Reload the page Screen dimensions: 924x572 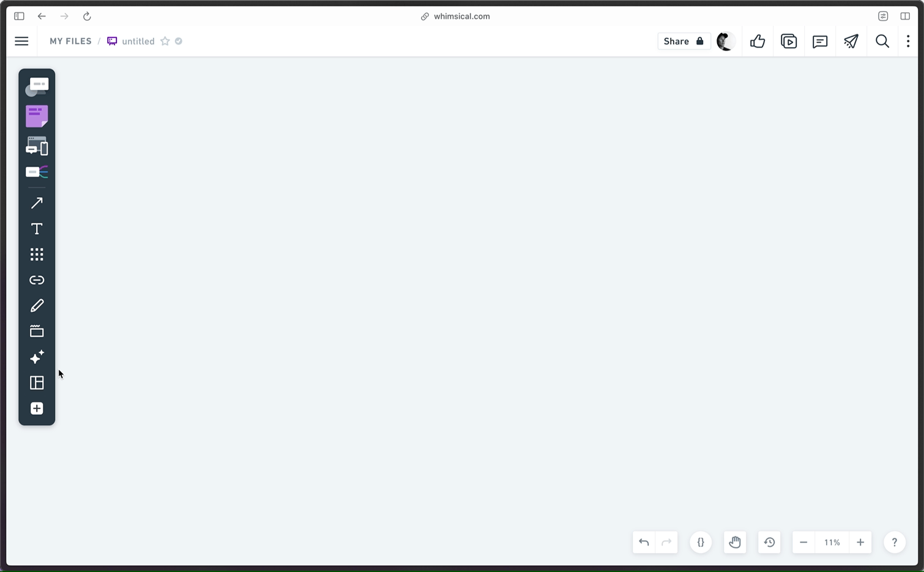87,17
